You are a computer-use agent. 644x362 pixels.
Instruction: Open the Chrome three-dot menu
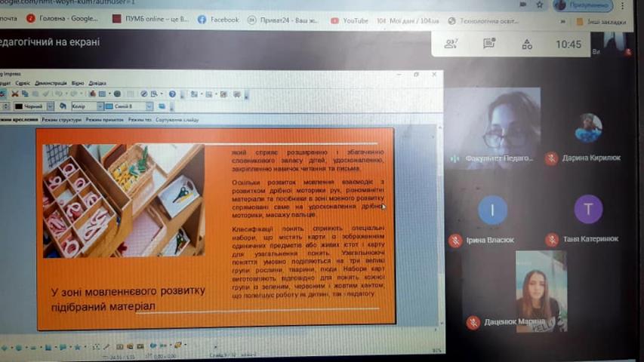[x=623, y=6]
